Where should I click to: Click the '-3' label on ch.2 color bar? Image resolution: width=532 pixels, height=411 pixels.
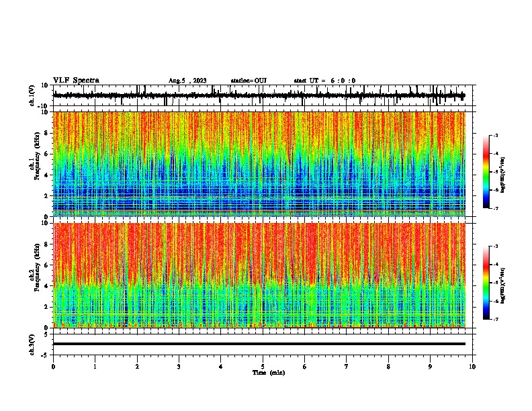(495, 246)
